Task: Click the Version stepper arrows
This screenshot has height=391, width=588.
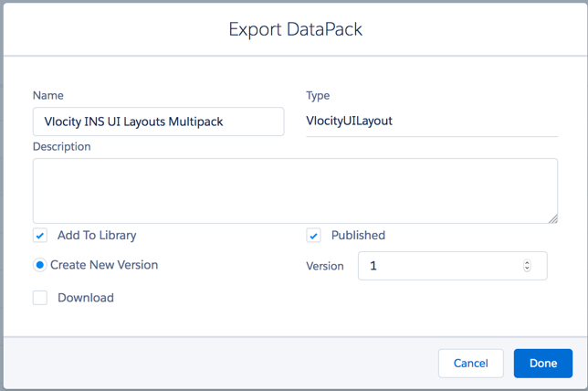Action: [527, 266]
